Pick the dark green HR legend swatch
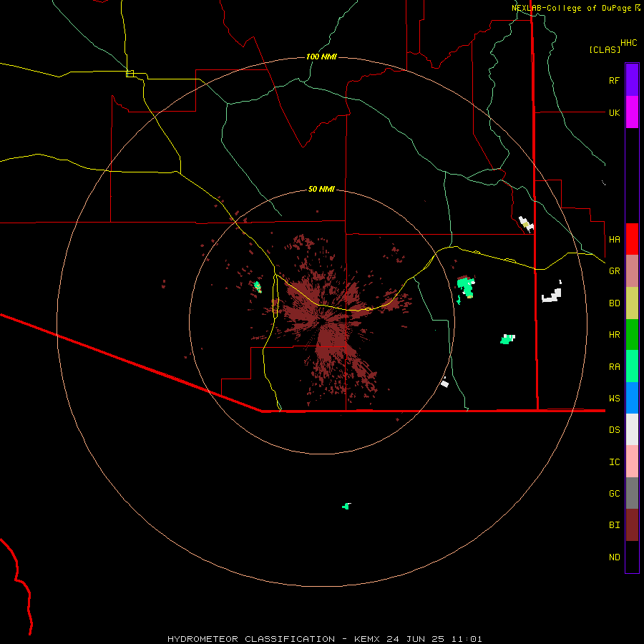Viewport: 644px width, 644px height. [632, 335]
